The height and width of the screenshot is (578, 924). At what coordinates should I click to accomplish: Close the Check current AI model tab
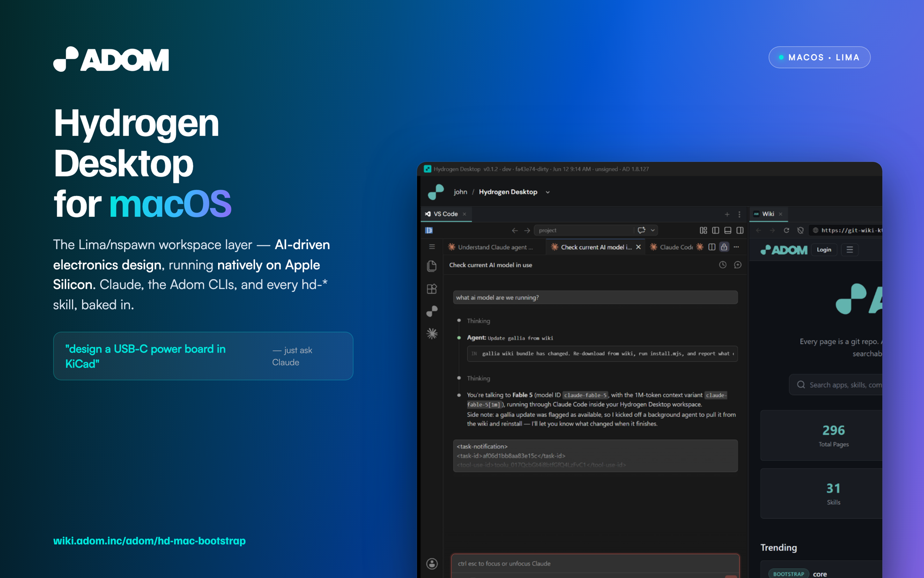(x=638, y=247)
